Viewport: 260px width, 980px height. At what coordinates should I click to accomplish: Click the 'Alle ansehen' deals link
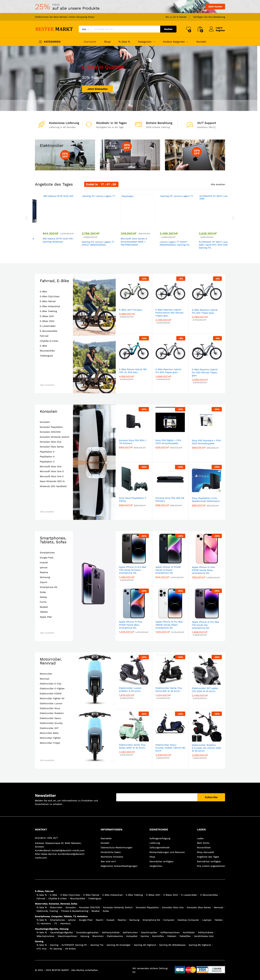(x=218, y=185)
